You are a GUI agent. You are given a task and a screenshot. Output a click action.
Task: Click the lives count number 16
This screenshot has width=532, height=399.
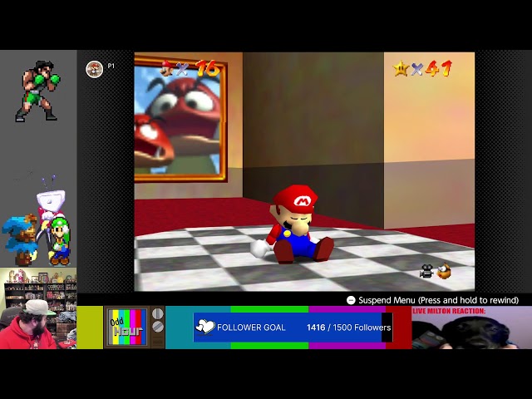tap(207, 68)
